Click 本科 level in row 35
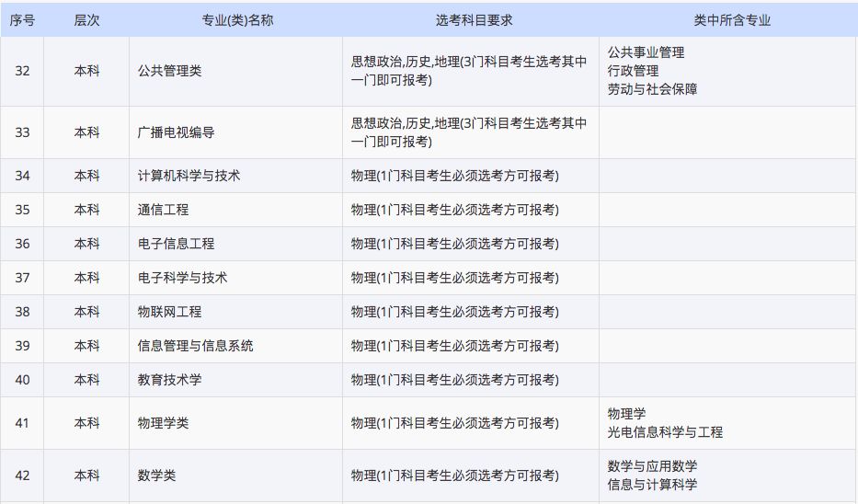Image resolution: width=858 pixels, height=504 pixels. click(86, 210)
